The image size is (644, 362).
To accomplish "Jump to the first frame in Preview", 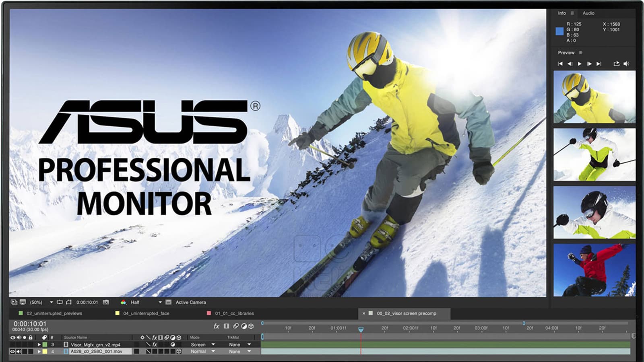I will click(x=560, y=64).
